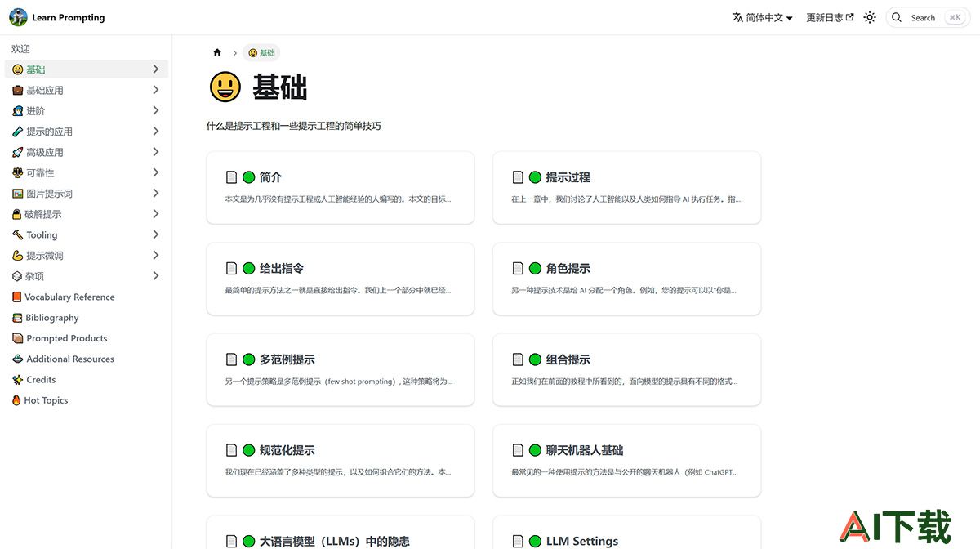Viewport: 980px width, 549px height.
Task: Open the Credits sidebar page
Action: [41, 380]
